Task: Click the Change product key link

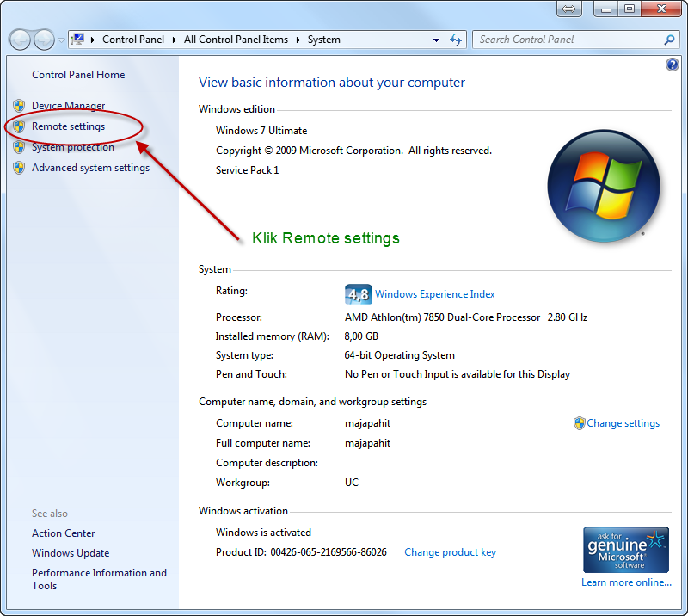Action: [450, 551]
